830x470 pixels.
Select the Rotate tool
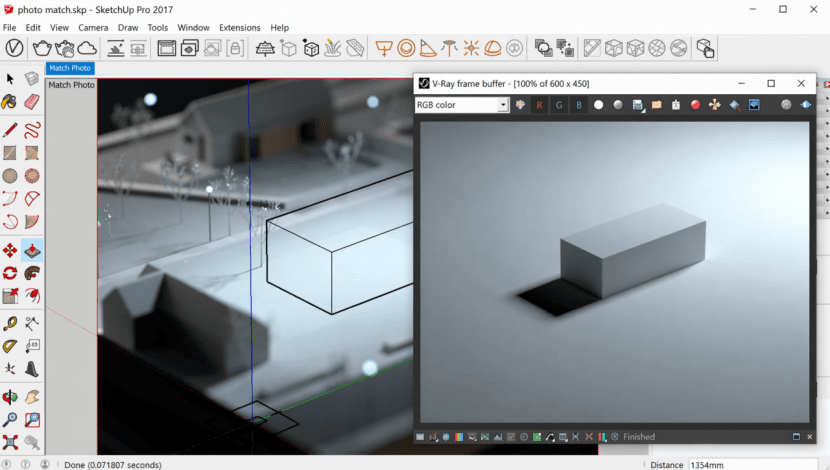[x=10, y=273]
